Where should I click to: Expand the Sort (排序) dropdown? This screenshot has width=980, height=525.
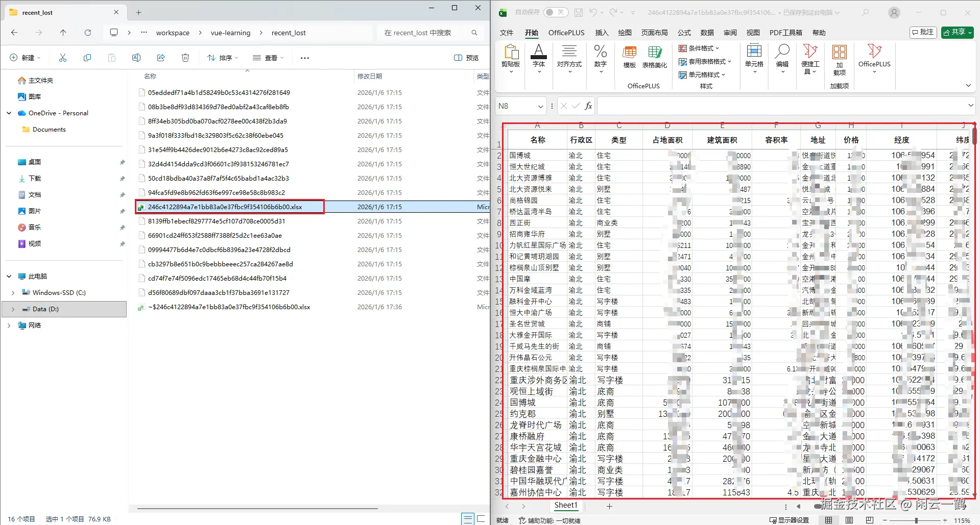(x=223, y=58)
